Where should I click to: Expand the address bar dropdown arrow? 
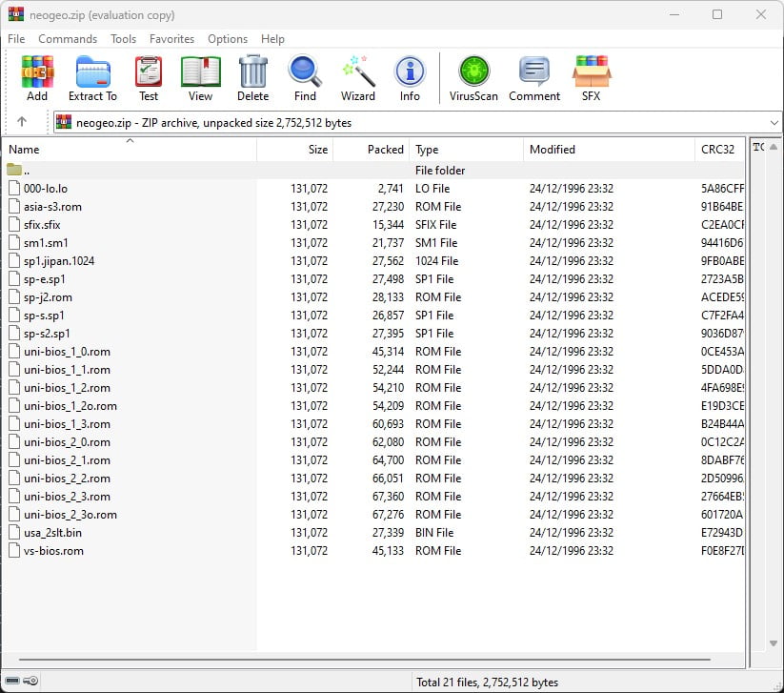tap(774, 123)
